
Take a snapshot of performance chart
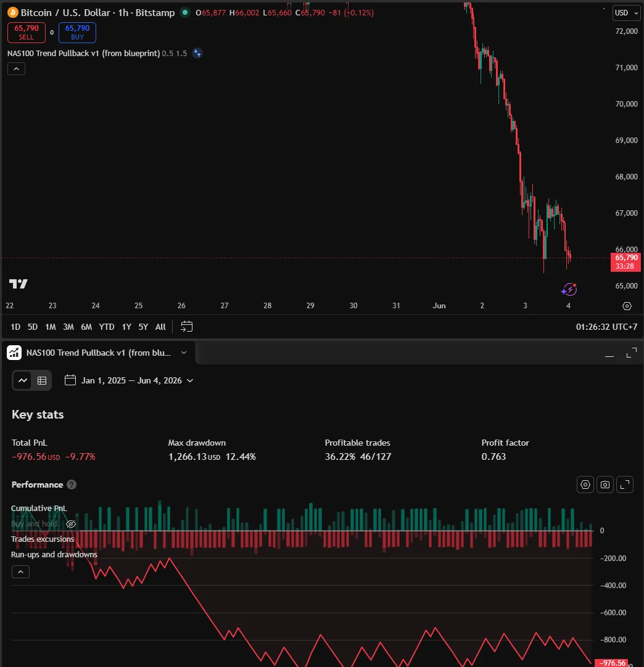(x=605, y=485)
